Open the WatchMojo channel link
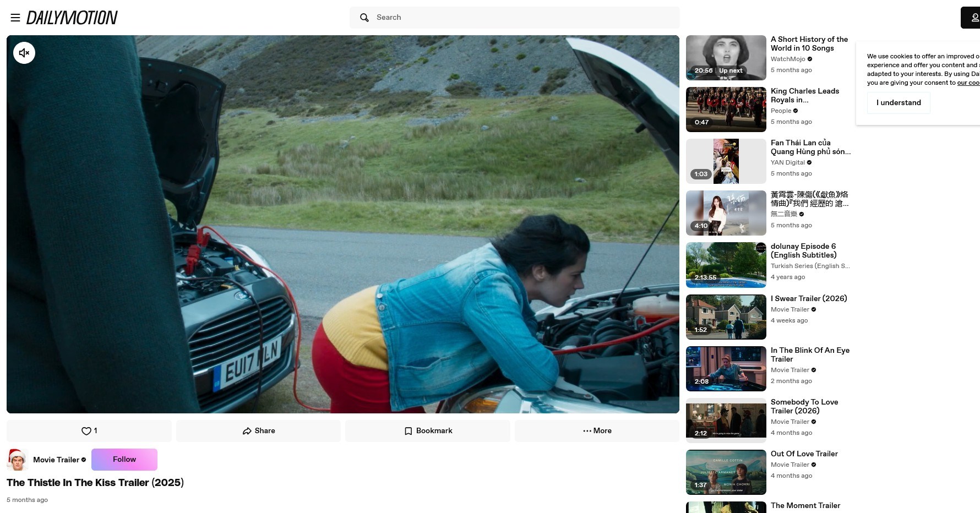980x513 pixels. point(787,59)
